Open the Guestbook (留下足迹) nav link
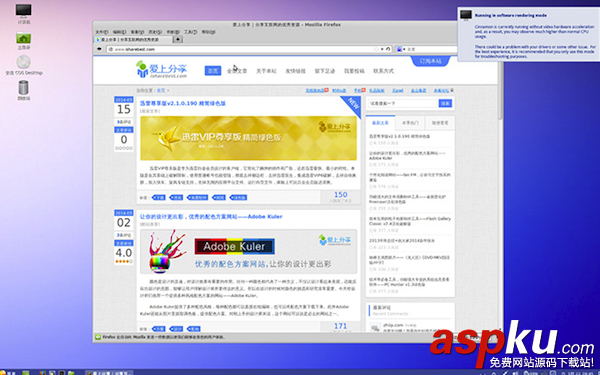This screenshot has width=600, height=375. point(325,71)
